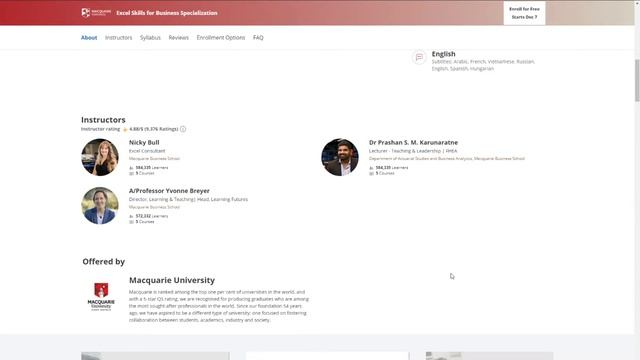Click Dr Prashan Karunaratne's learners icon
The image size is (640, 360).
coord(371,168)
